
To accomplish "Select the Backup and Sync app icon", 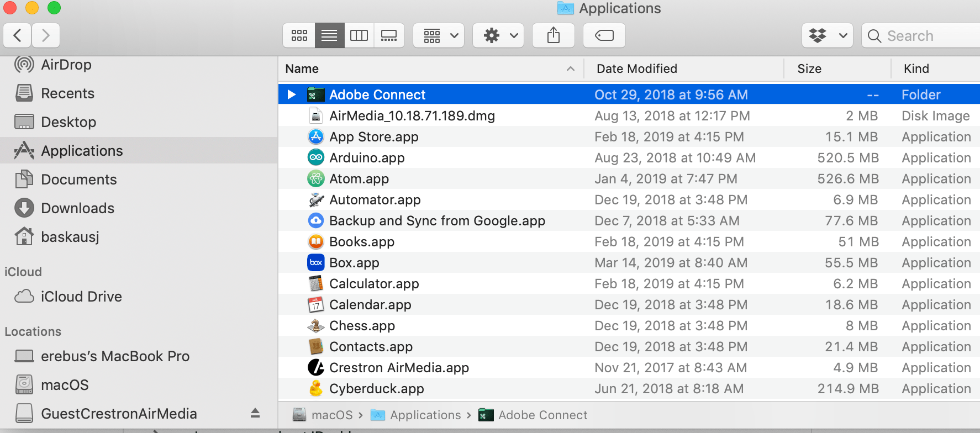I will [x=315, y=221].
